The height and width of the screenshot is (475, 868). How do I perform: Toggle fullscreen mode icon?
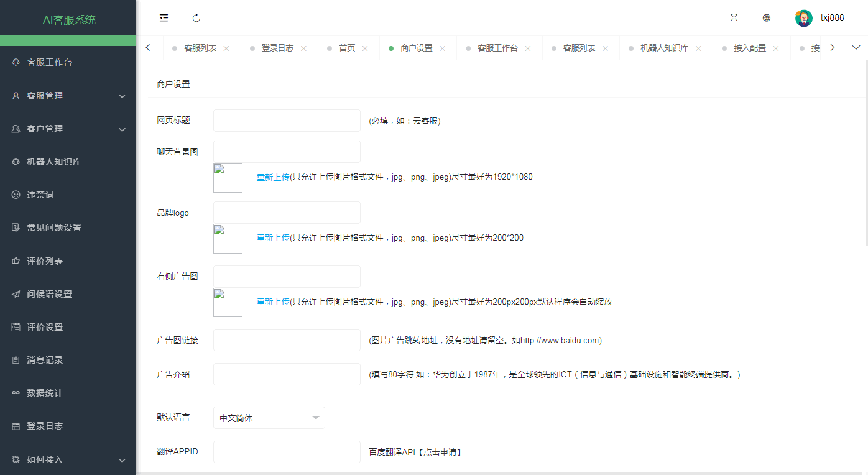(734, 18)
